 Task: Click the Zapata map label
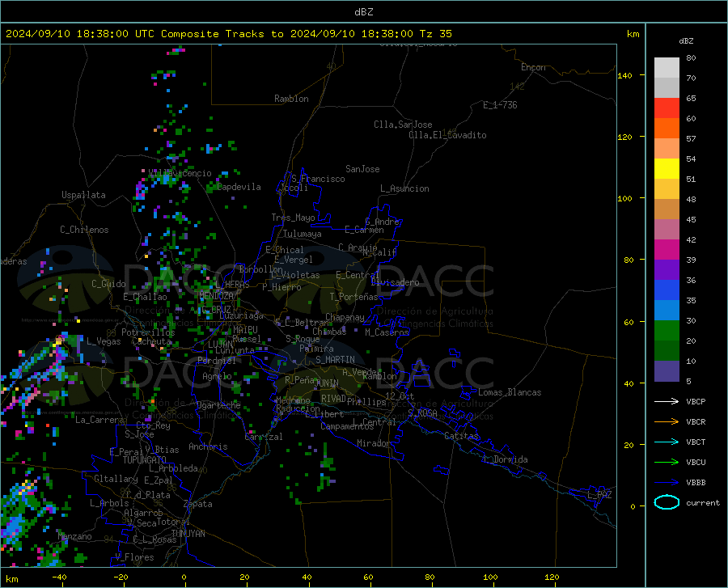pyautogui.click(x=198, y=504)
